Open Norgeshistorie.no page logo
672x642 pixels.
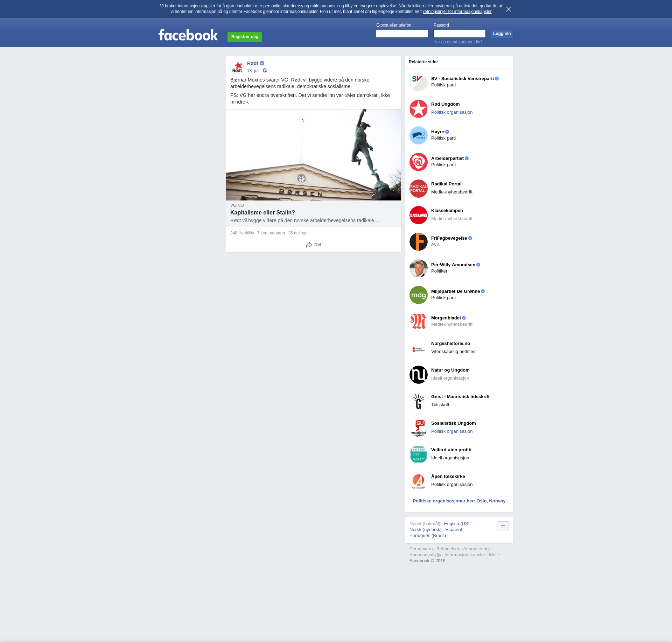419,348
